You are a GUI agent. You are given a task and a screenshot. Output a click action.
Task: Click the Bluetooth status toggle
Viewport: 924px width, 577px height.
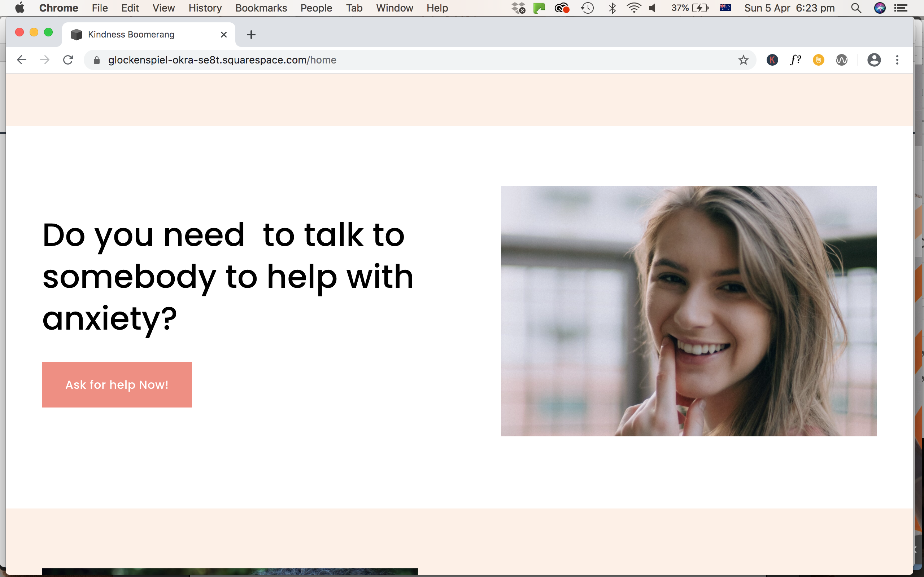pyautogui.click(x=613, y=8)
